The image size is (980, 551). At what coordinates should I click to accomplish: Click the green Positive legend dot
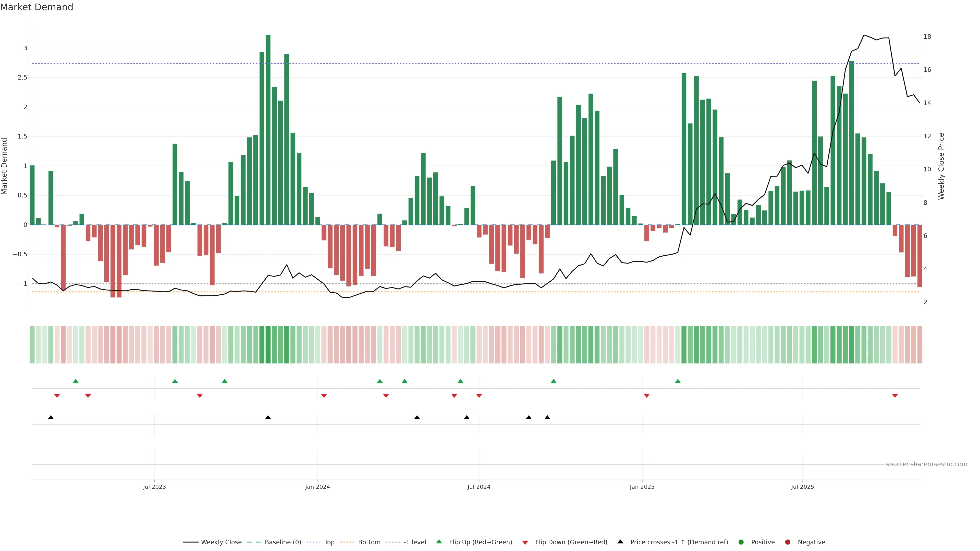point(741,542)
